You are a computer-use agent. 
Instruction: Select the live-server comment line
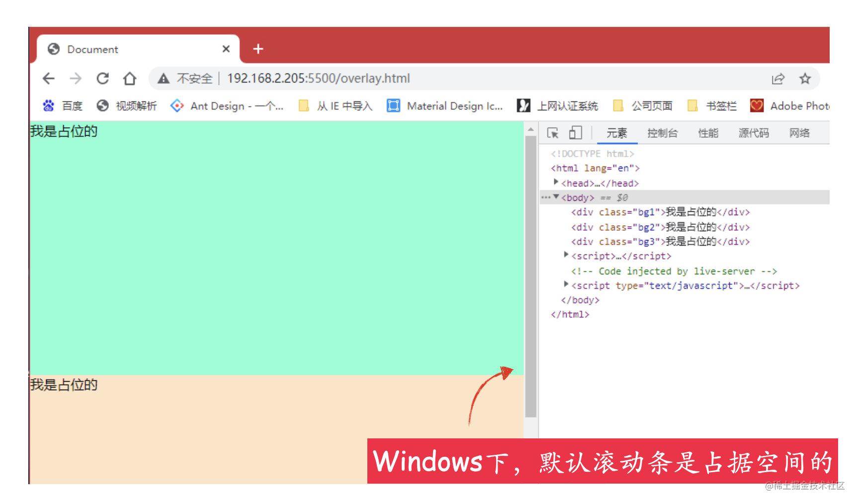(x=674, y=271)
